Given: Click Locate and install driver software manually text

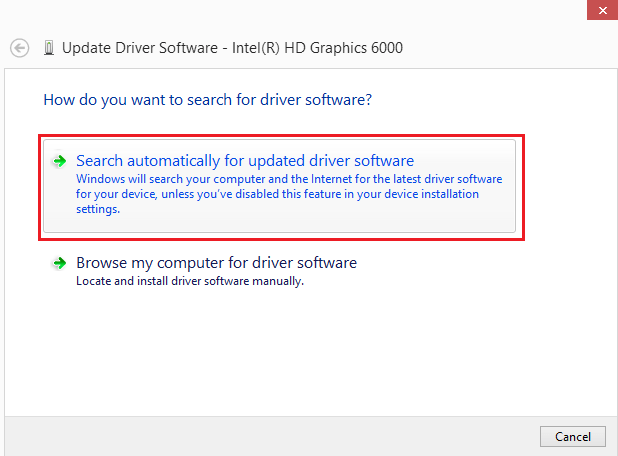Looking at the screenshot, I should [190, 281].
